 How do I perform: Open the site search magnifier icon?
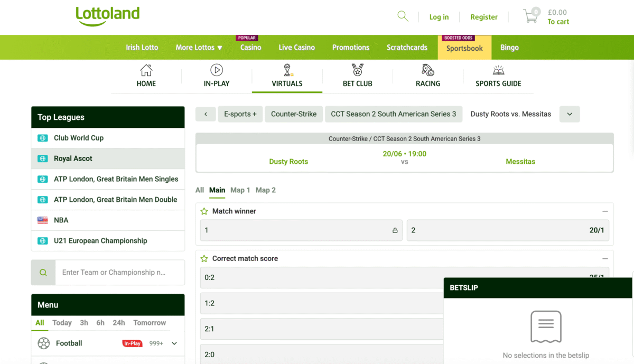[403, 16]
